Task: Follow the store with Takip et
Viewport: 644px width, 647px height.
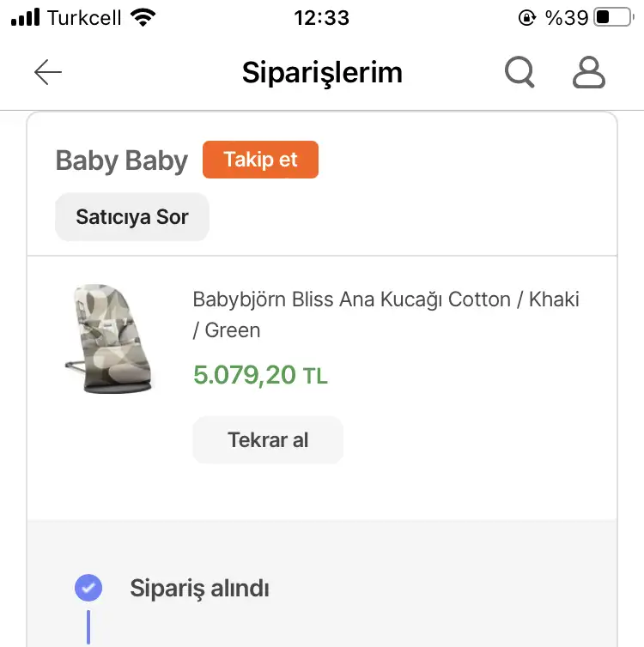Action: pyautogui.click(x=260, y=160)
